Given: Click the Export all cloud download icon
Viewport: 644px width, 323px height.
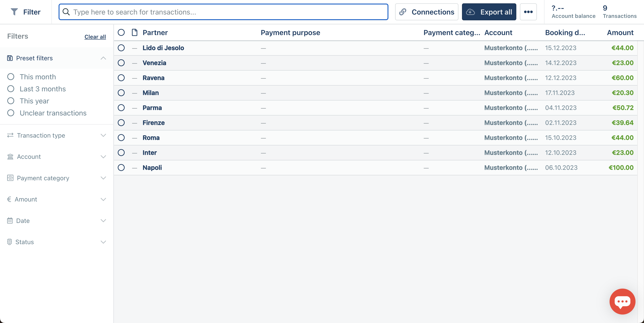Looking at the screenshot, I should click(x=470, y=12).
